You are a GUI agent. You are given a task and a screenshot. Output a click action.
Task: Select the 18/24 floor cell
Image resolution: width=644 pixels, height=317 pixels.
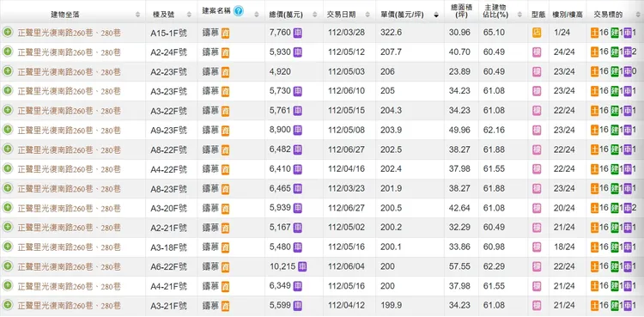[x=564, y=247]
